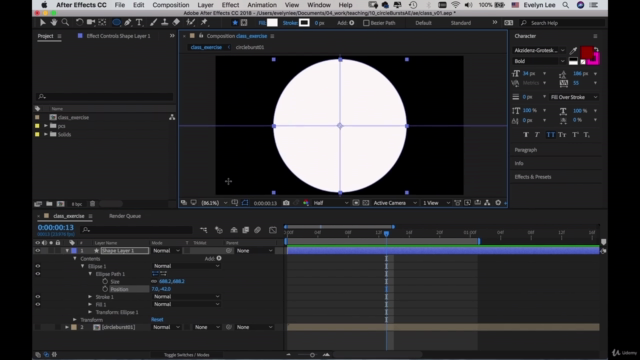Open the Akzidenz-Grotesk font family dropdown

tap(539, 50)
